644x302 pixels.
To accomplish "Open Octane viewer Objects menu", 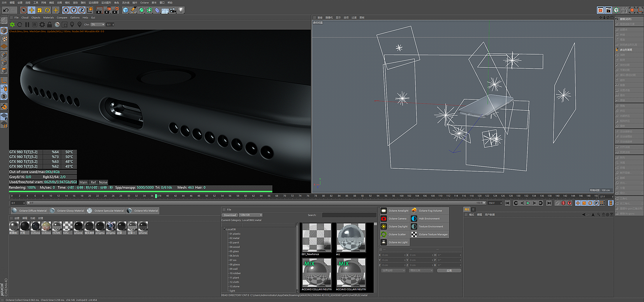I will coord(36,18).
